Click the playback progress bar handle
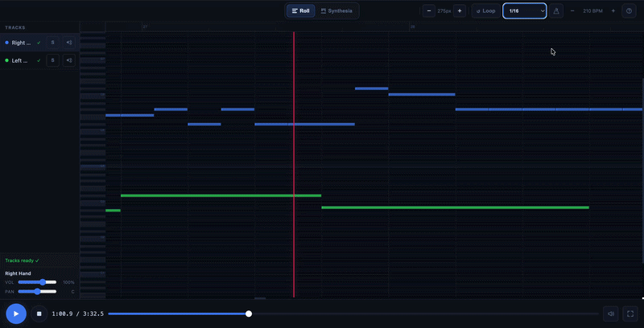 [x=249, y=314]
